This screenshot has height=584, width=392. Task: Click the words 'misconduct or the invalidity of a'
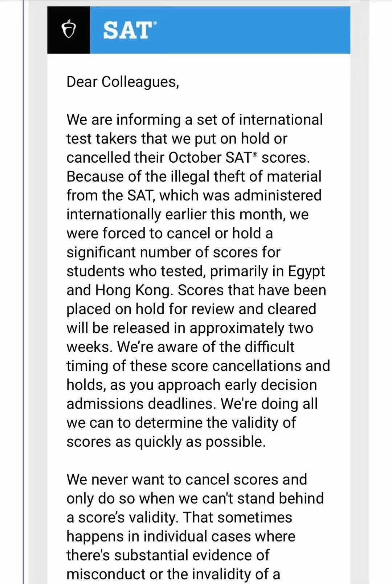[x=173, y=574]
